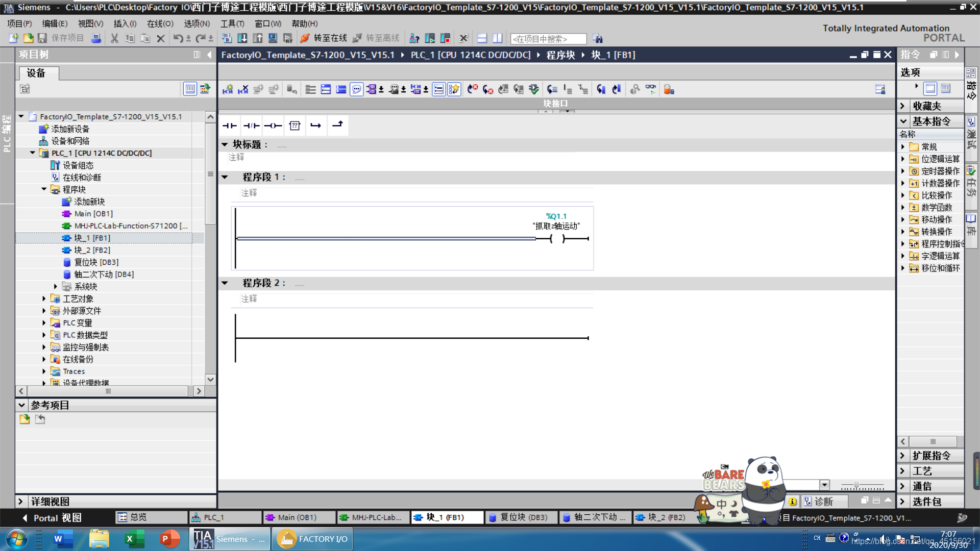
Task: Download to device
Action: [x=242, y=38]
